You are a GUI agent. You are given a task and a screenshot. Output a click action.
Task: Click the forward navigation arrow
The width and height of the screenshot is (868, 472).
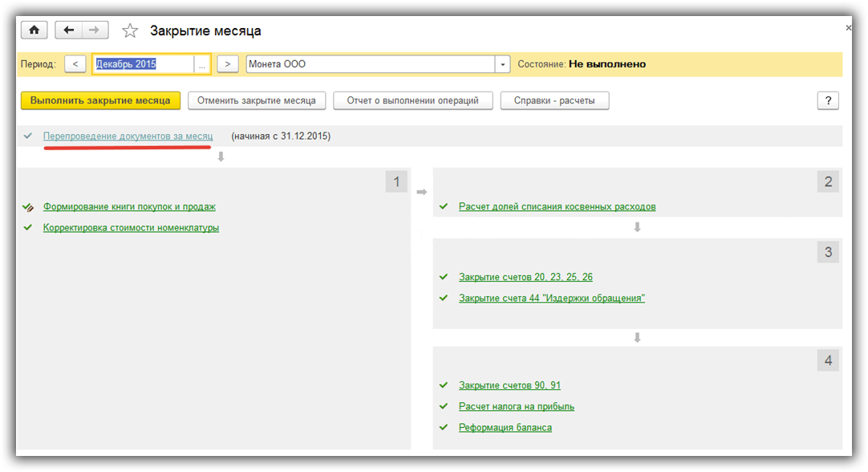[x=95, y=31]
